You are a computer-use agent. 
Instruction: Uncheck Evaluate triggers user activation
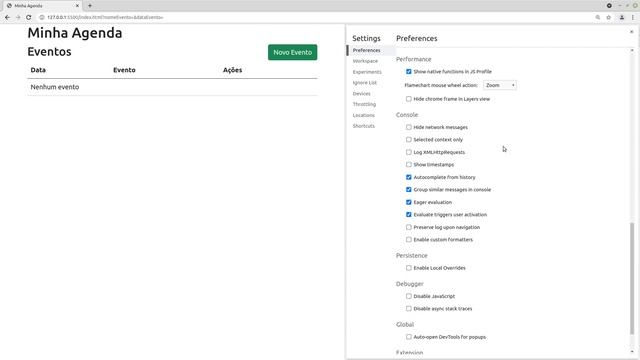tap(409, 214)
